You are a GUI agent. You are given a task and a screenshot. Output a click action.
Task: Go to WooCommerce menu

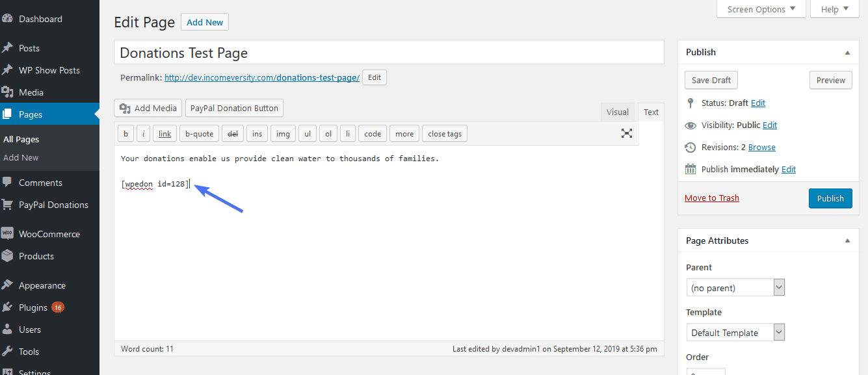point(49,234)
